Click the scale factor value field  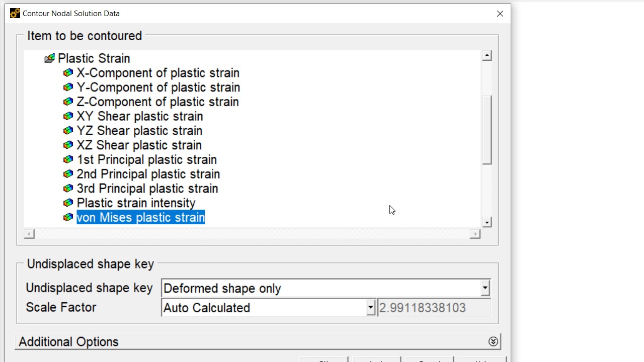(x=434, y=308)
